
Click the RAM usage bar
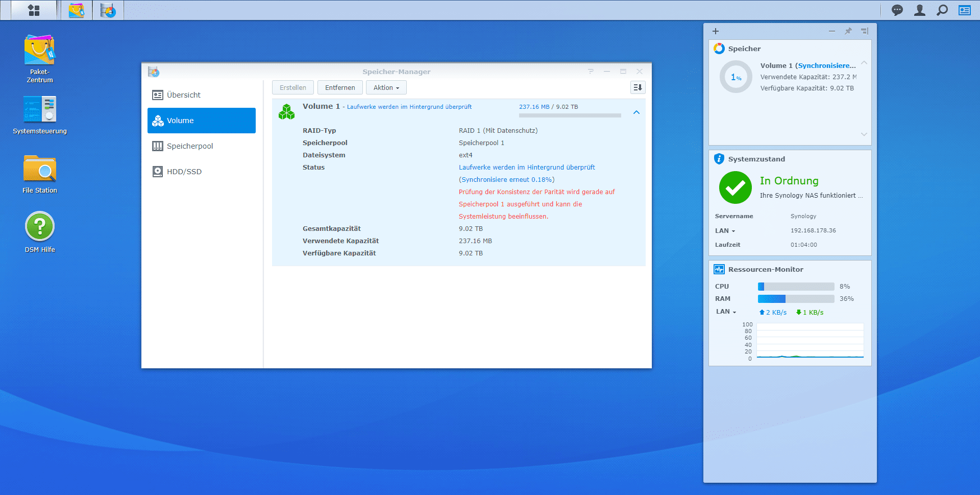796,299
